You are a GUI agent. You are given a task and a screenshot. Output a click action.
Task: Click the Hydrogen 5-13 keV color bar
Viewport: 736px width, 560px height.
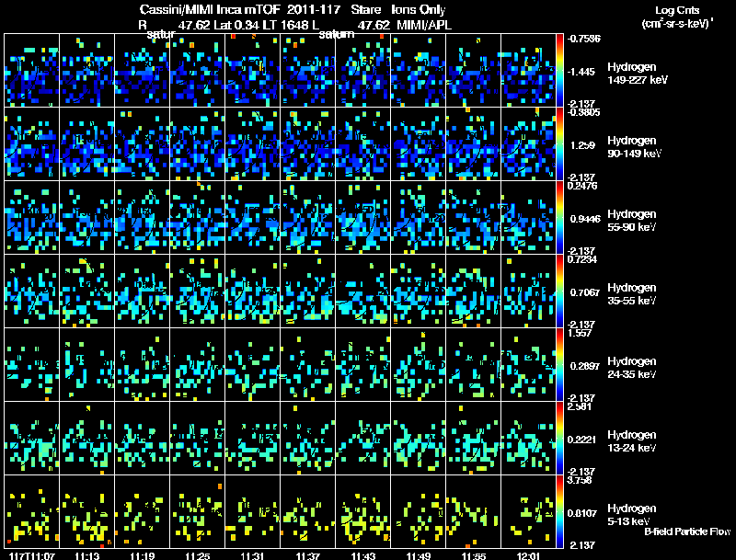pos(559,511)
